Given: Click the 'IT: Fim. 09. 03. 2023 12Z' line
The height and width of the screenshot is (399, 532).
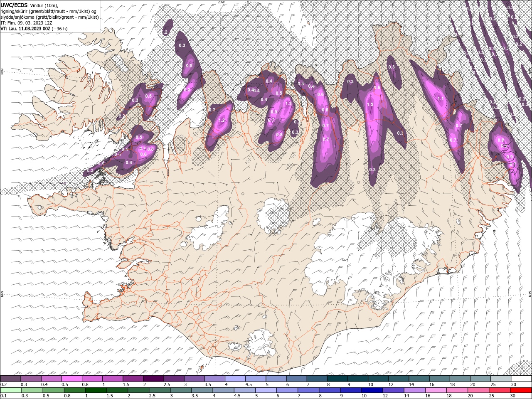Looking at the screenshot, I should pos(25,22).
